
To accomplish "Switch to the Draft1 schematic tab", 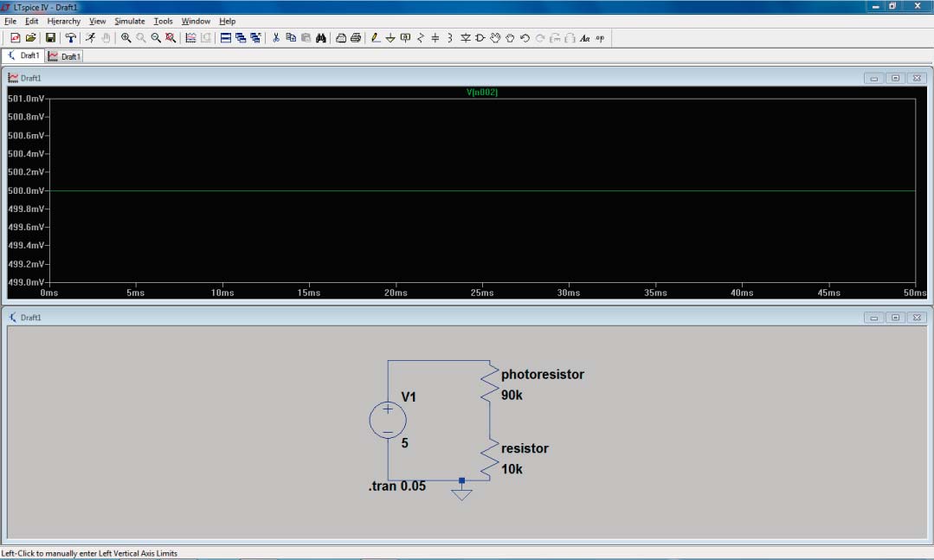I will pyautogui.click(x=23, y=56).
